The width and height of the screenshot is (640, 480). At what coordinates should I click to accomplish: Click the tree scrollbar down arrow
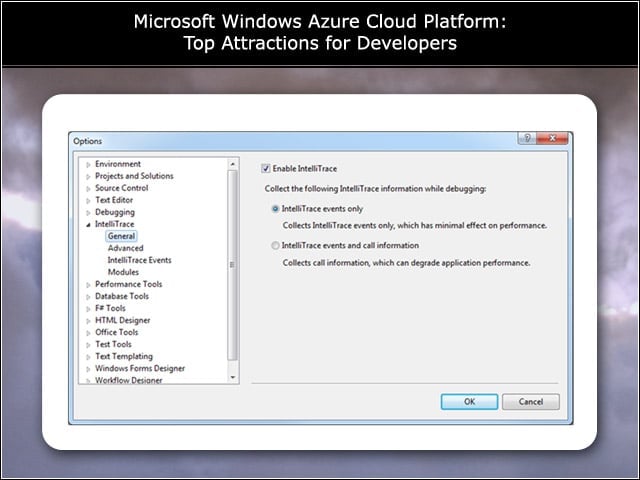coord(233,378)
